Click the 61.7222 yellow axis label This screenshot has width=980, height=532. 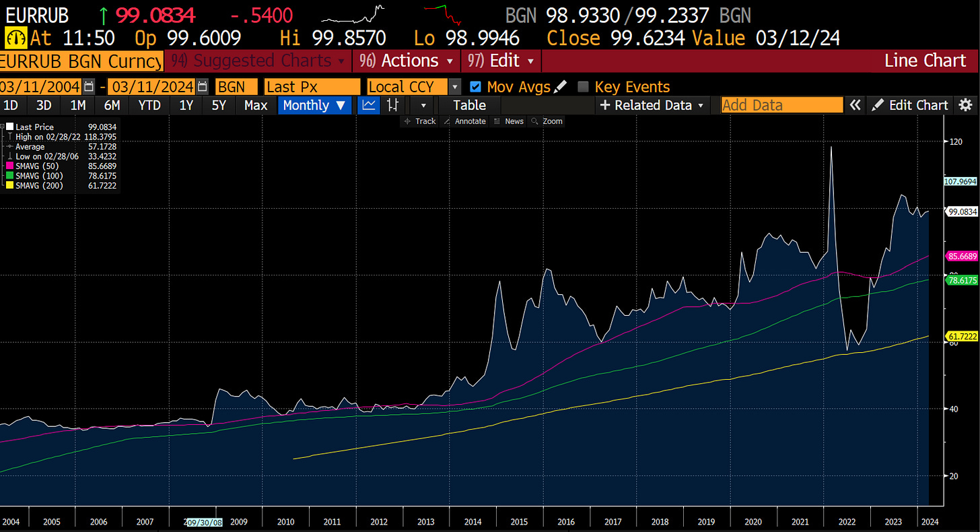point(961,335)
